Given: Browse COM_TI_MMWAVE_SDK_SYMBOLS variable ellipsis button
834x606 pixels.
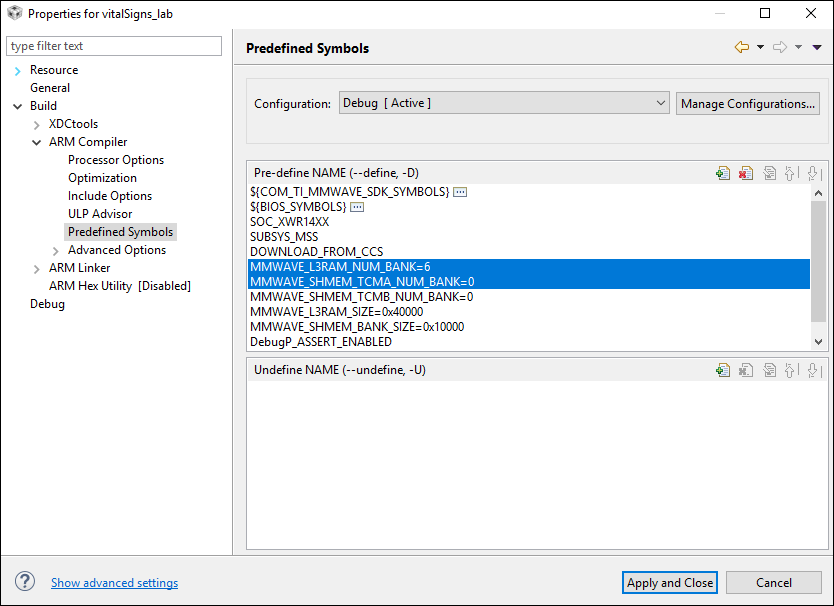Looking at the screenshot, I should pos(460,192).
